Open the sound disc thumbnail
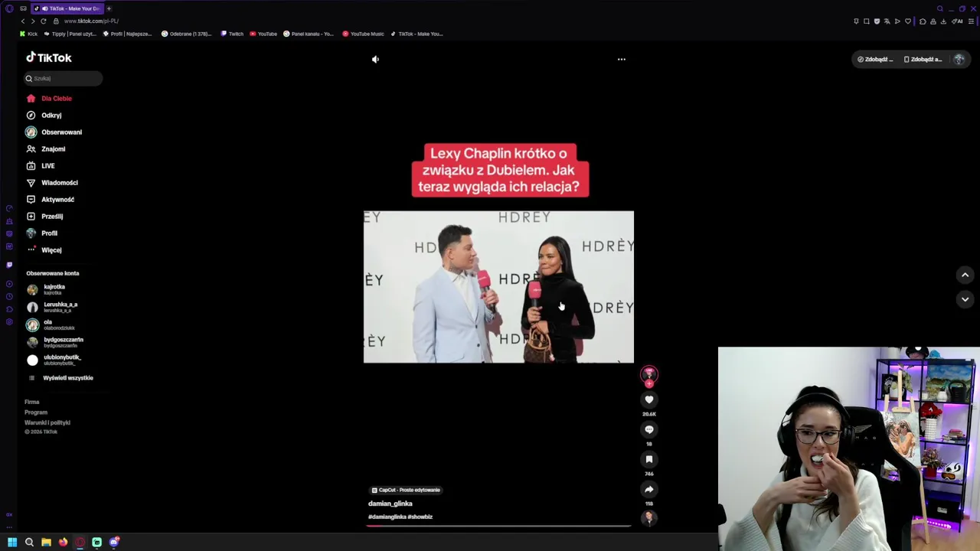980x551 pixels. click(x=649, y=518)
